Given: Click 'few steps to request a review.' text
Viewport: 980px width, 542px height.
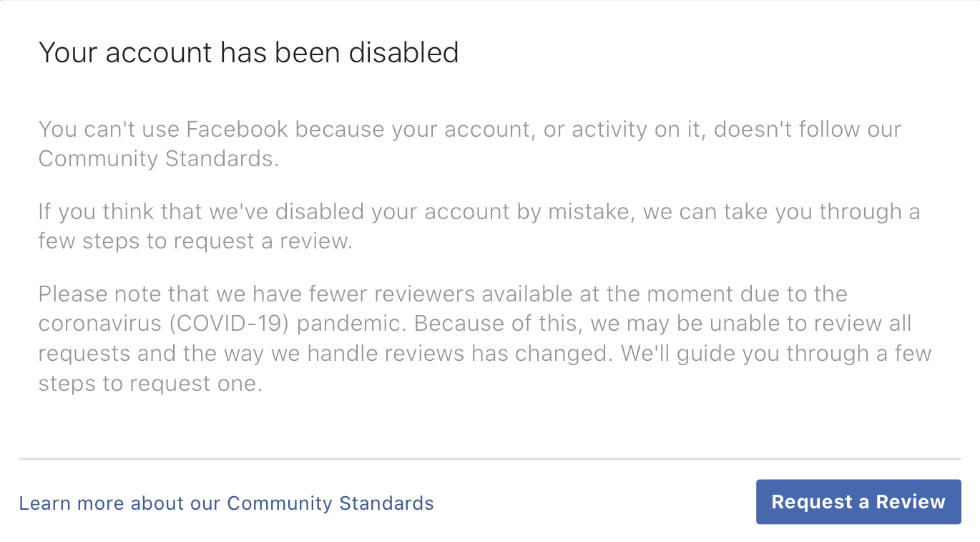Looking at the screenshot, I should pyautogui.click(x=195, y=241).
